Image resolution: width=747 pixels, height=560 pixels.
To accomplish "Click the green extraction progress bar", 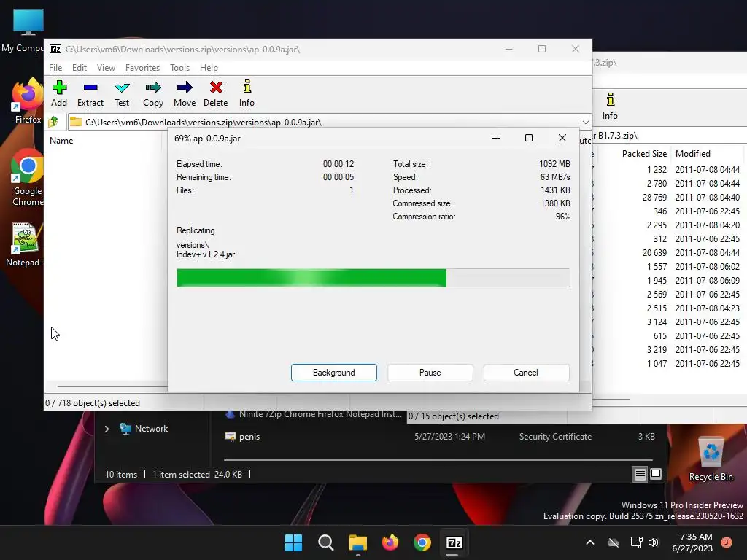I will pos(373,278).
